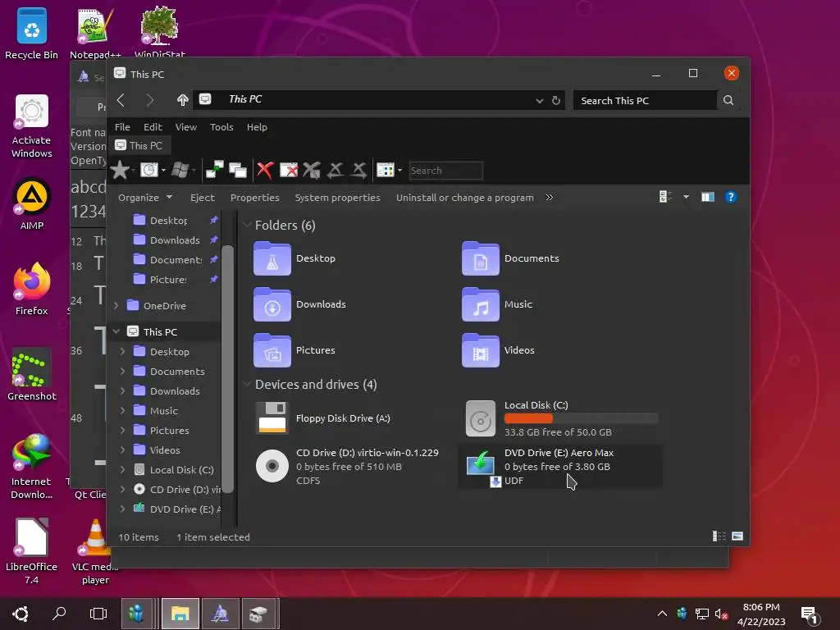
Task: Click Uninstall or change a program
Action: [464, 197]
